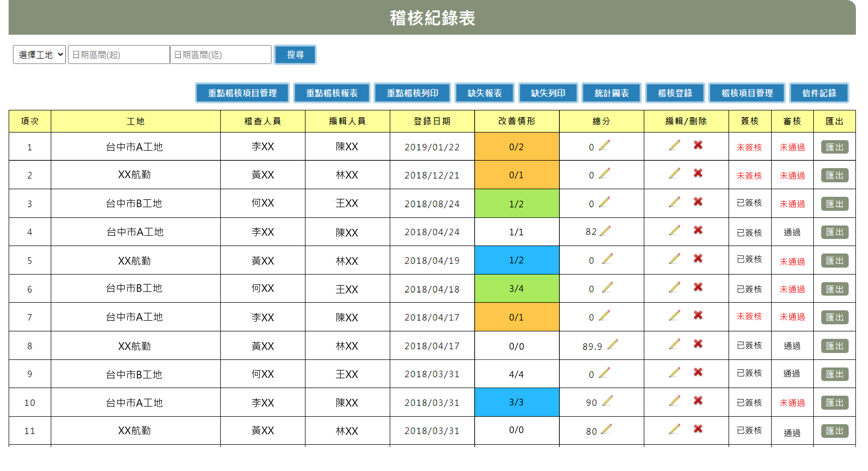This screenshot has height=471, width=868.
Task: Click the 登錄日期 column header
Action: (432, 121)
